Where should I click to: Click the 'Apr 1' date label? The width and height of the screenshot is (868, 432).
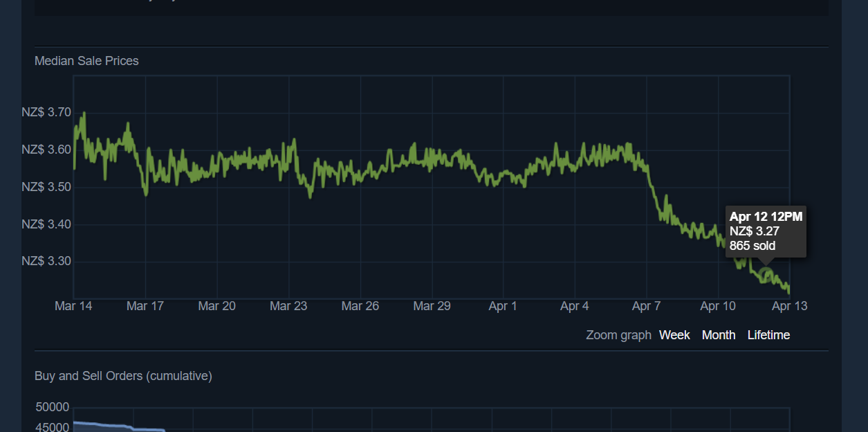tap(503, 306)
